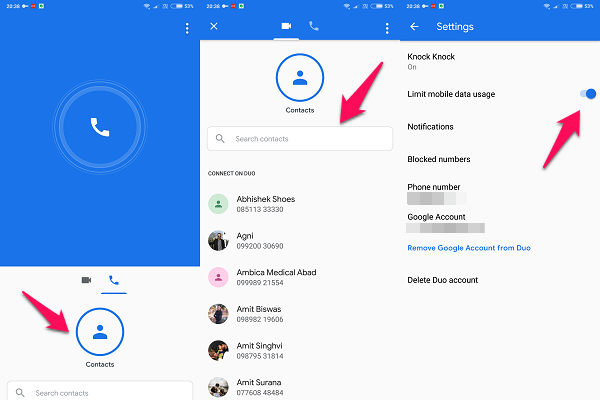Switch to video call tab below blue screen

click(x=86, y=280)
